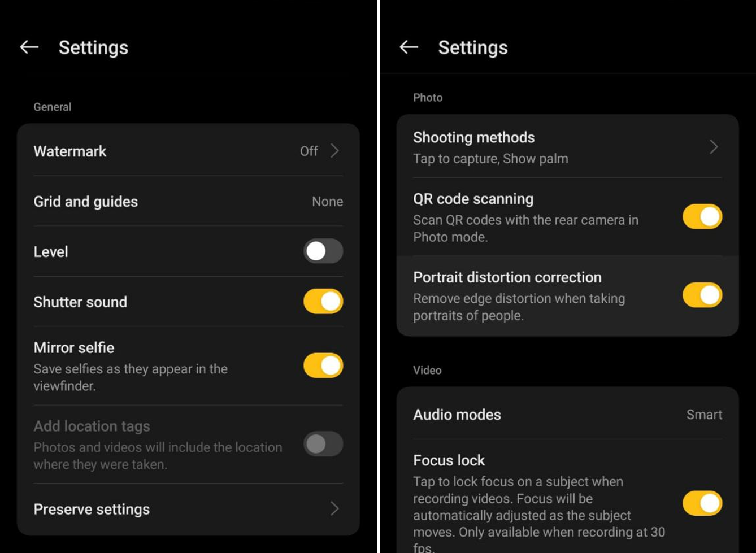Open Shooting methods chevron
This screenshot has height=553, width=756.
[x=714, y=147]
